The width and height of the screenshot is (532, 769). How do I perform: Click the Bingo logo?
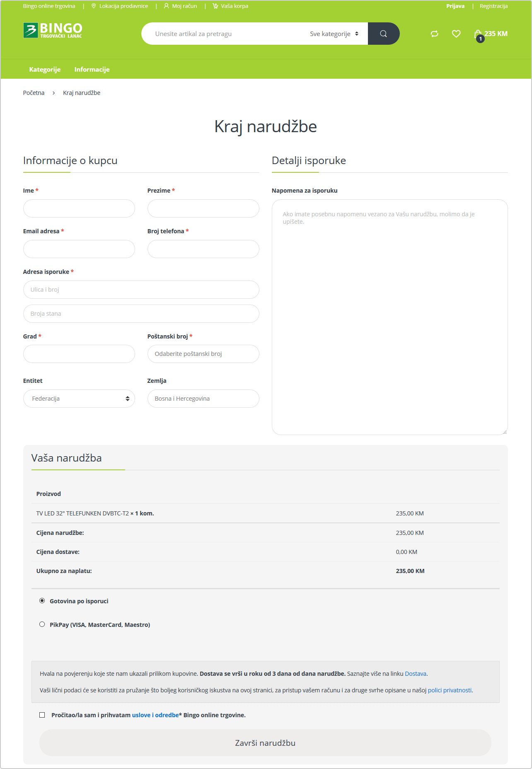click(x=53, y=30)
